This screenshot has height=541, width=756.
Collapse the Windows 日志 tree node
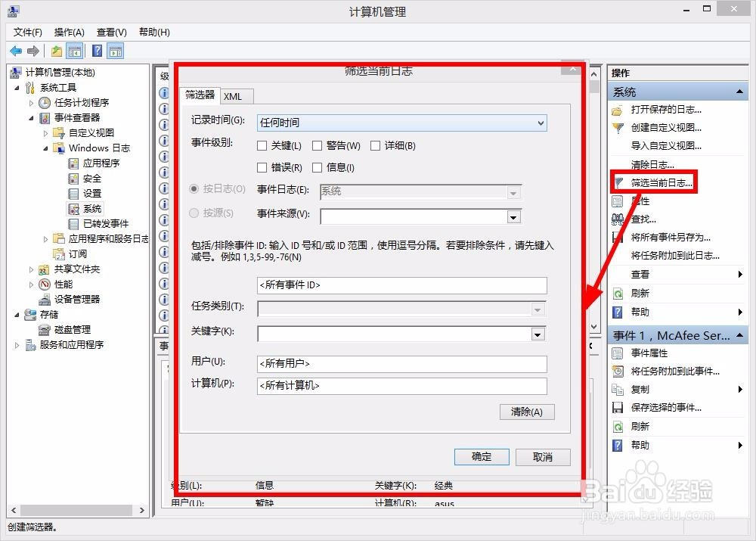45,148
